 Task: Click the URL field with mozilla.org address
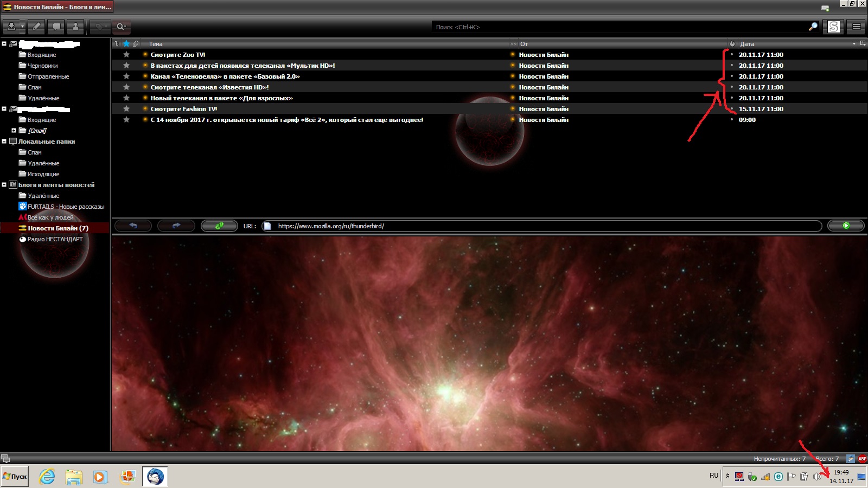pyautogui.click(x=541, y=226)
